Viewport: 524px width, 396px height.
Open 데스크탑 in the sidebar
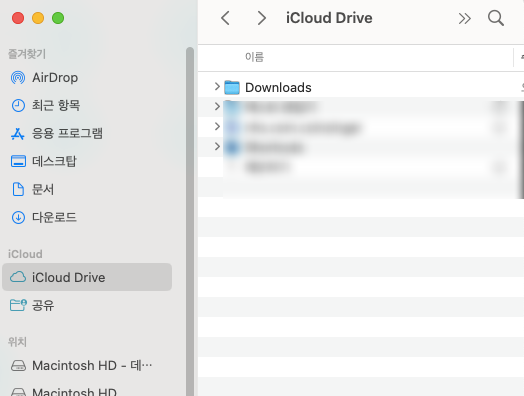pyautogui.click(x=54, y=161)
